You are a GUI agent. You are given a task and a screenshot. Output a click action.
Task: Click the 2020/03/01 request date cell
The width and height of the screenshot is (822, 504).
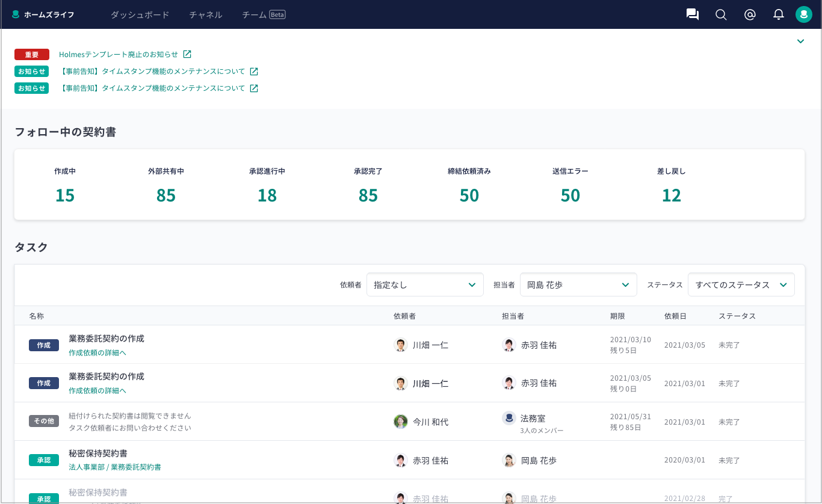click(685, 460)
